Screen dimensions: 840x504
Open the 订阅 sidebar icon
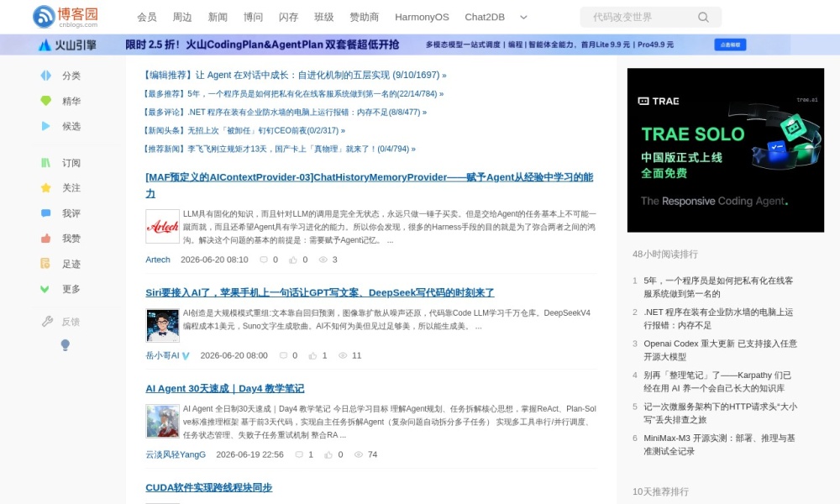pos(46,162)
